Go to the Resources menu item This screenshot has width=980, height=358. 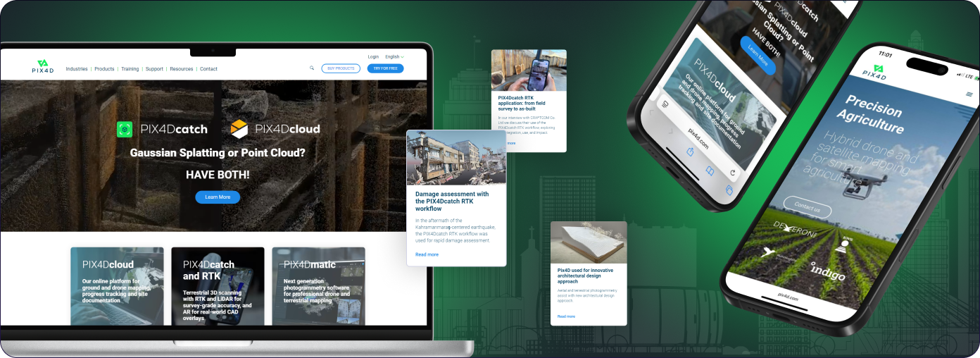tap(182, 69)
